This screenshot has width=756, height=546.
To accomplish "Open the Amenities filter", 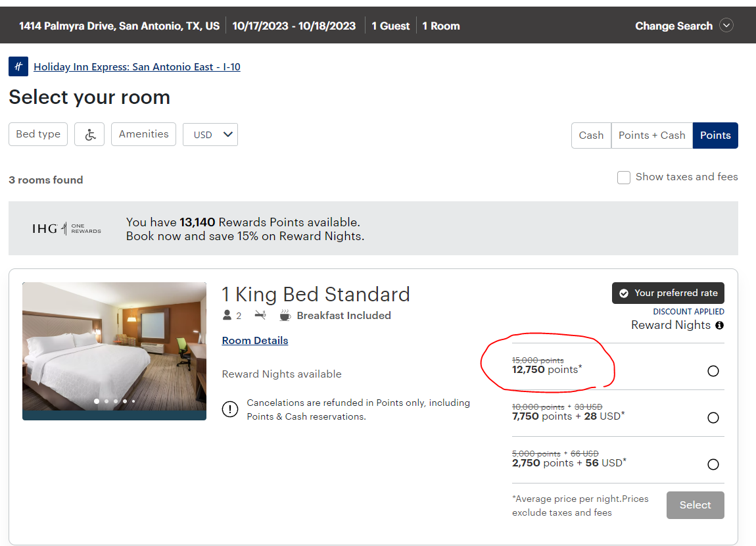I will pyautogui.click(x=143, y=134).
